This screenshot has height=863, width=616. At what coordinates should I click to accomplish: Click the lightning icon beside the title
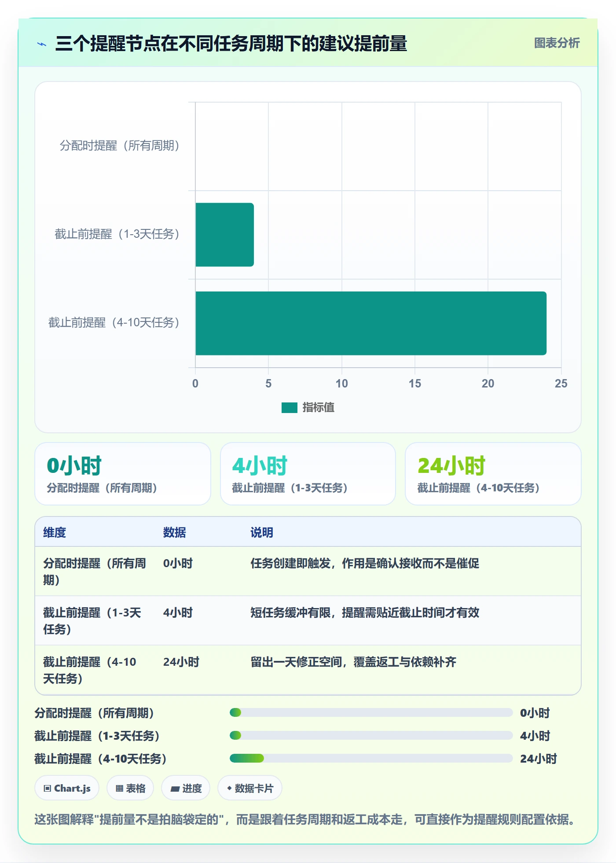point(42,44)
